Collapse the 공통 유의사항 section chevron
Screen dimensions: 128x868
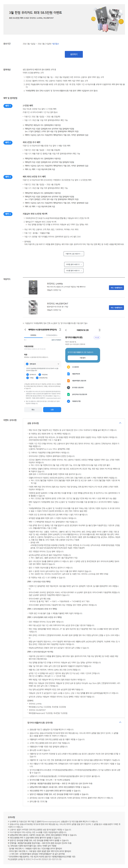120,423
